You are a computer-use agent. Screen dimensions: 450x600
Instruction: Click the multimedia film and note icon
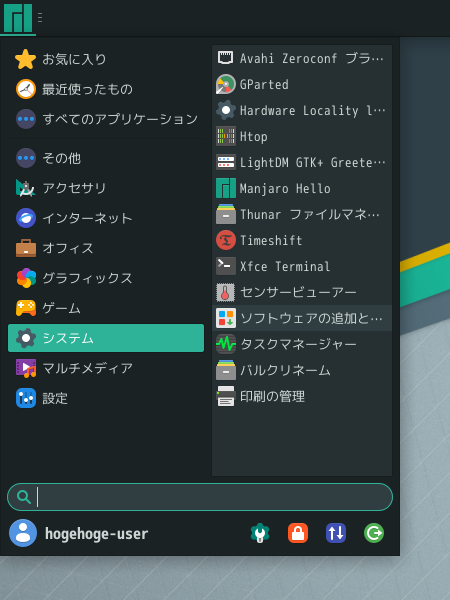coord(26,368)
